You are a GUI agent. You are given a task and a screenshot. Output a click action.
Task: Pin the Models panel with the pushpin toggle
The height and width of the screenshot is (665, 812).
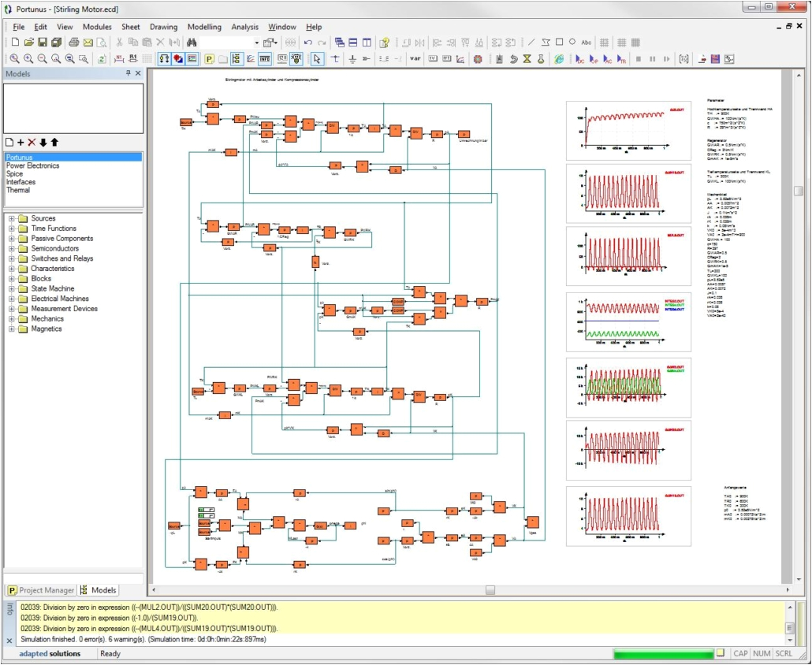tap(126, 72)
